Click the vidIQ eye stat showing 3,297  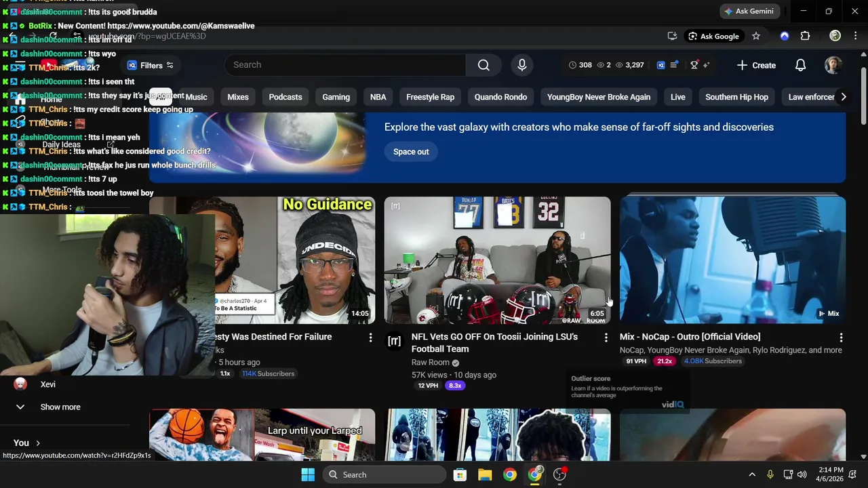coord(630,65)
